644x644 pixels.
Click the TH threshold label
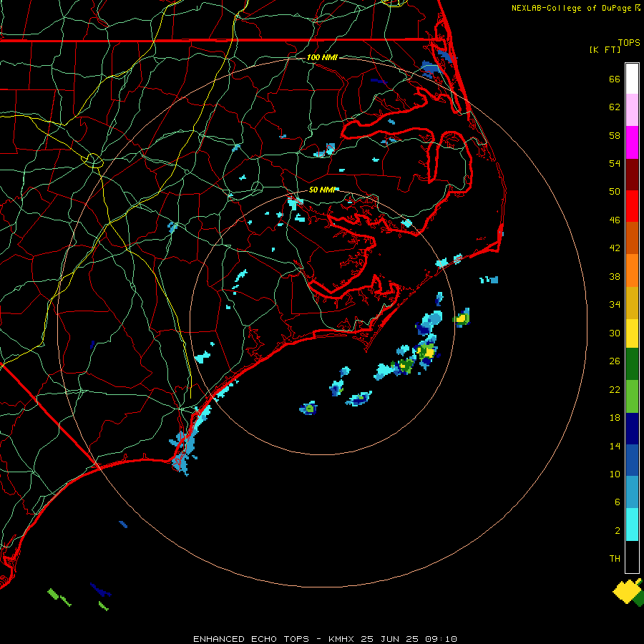click(615, 559)
